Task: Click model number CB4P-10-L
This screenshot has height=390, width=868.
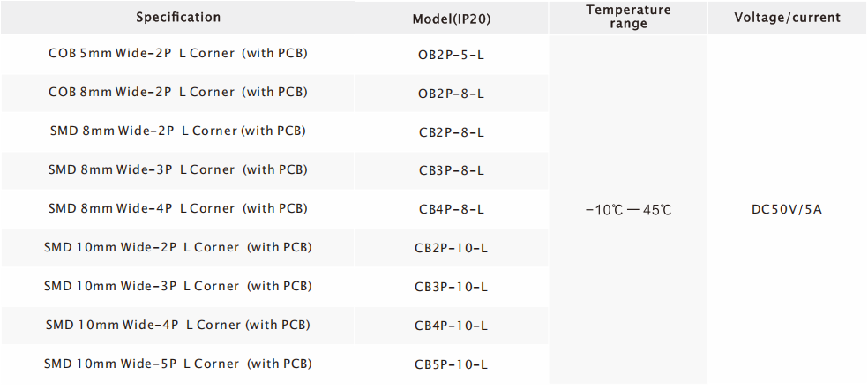Action: point(451,326)
